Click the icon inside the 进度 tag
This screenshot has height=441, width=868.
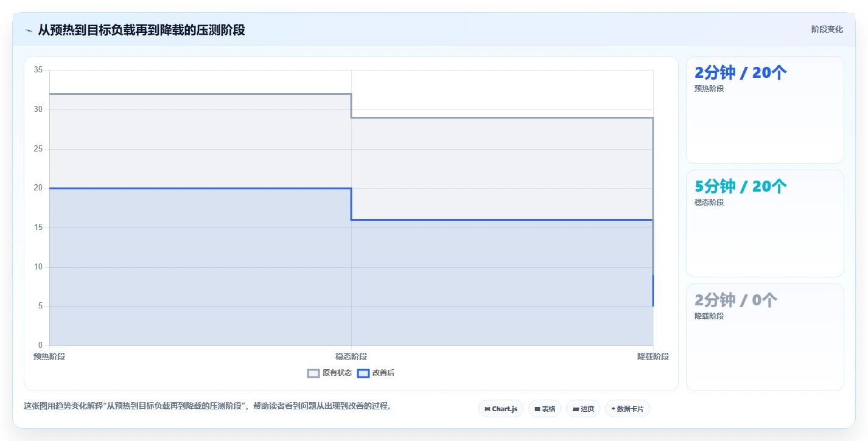575,409
